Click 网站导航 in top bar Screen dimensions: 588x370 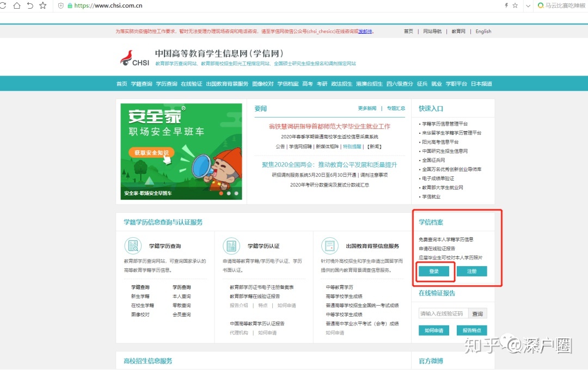(432, 32)
